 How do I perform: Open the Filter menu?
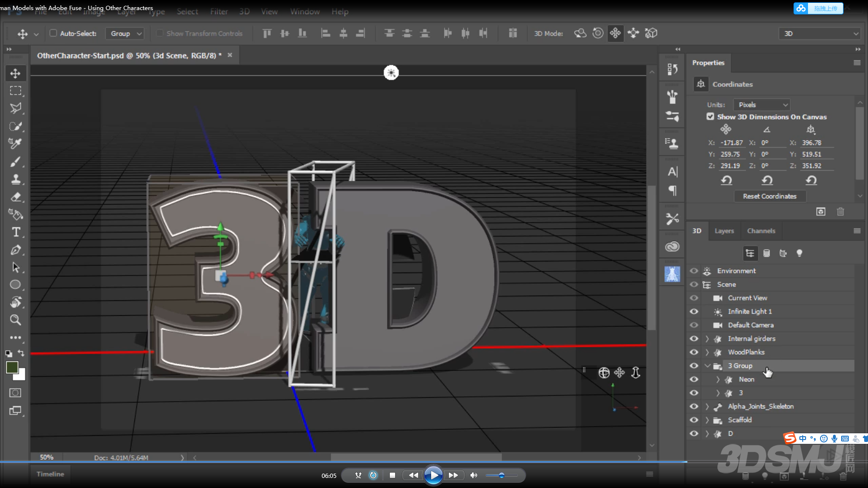pyautogui.click(x=219, y=12)
